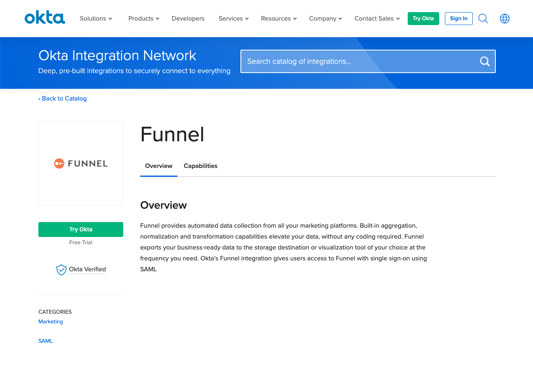Click the Free Trial text

coord(81,243)
